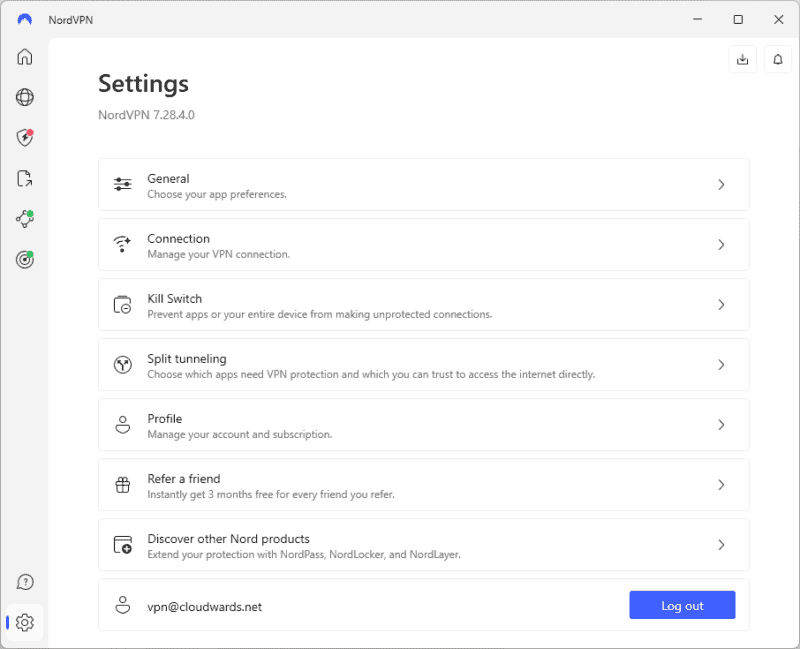This screenshot has height=649, width=800.
Task: Select the Kill Switch title
Action: pos(174,298)
